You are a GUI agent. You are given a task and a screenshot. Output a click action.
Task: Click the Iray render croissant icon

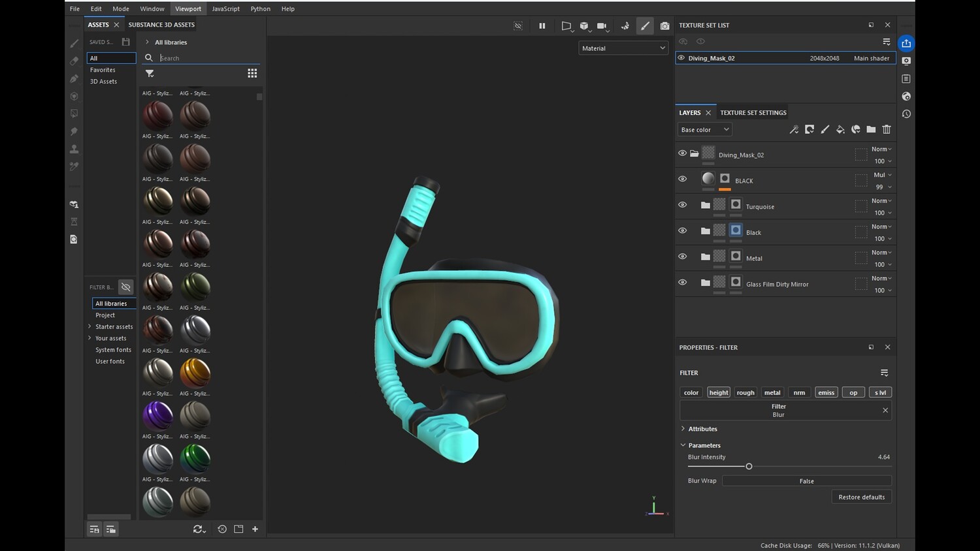pyautogui.click(x=625, y=26)
